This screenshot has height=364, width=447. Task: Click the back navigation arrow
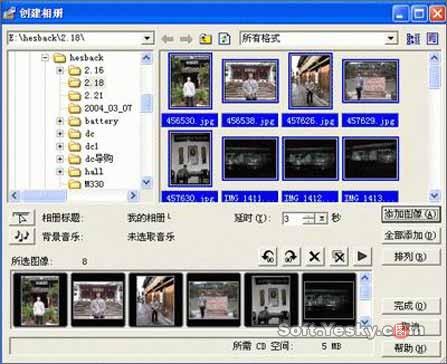pos(167,39)
